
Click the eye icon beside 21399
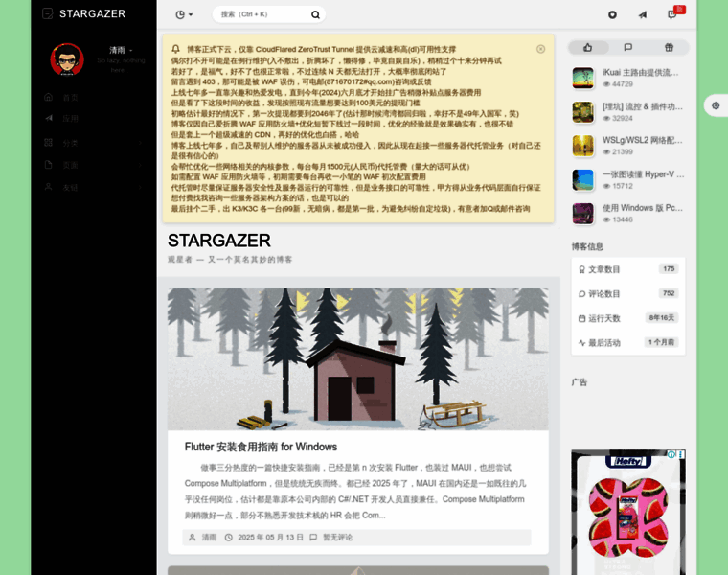tap(606, 152)
